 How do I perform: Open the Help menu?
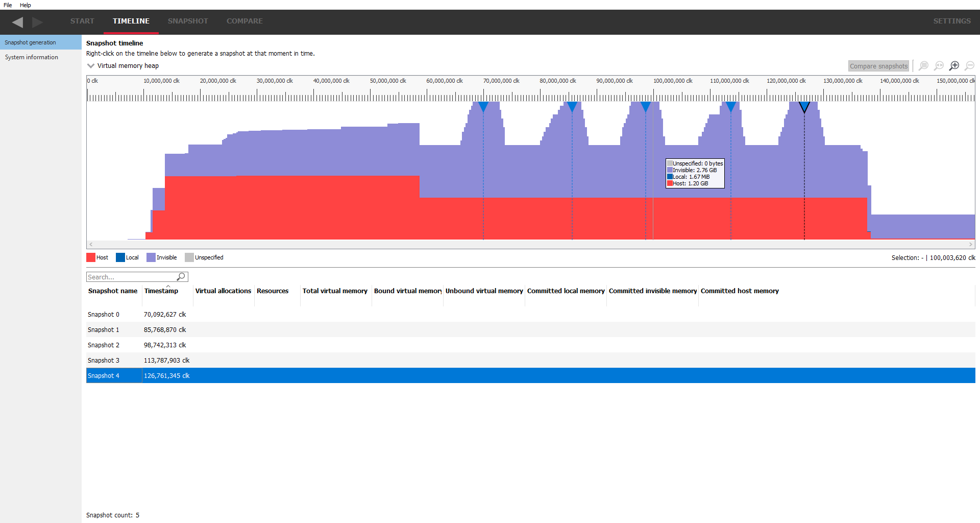coord(26,5)
